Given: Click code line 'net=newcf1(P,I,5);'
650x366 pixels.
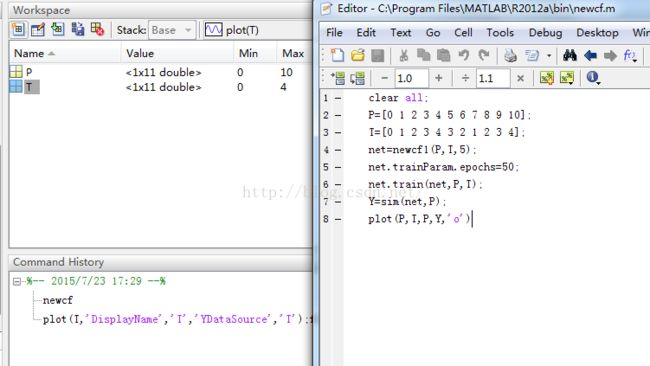Looking at the screenshot, I should [x=422, y=150].
